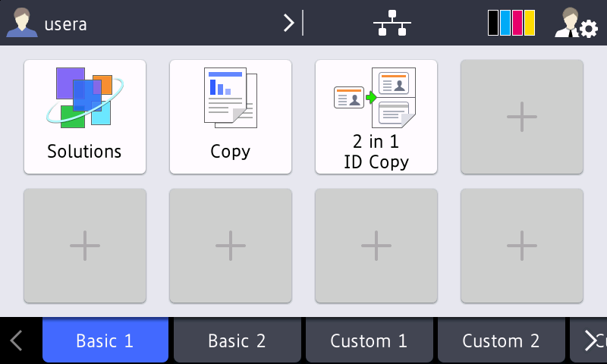Expand the top bar chevron arrow
Image resolution: width=607 pixels, height=364 pixels.
[289, 24]
